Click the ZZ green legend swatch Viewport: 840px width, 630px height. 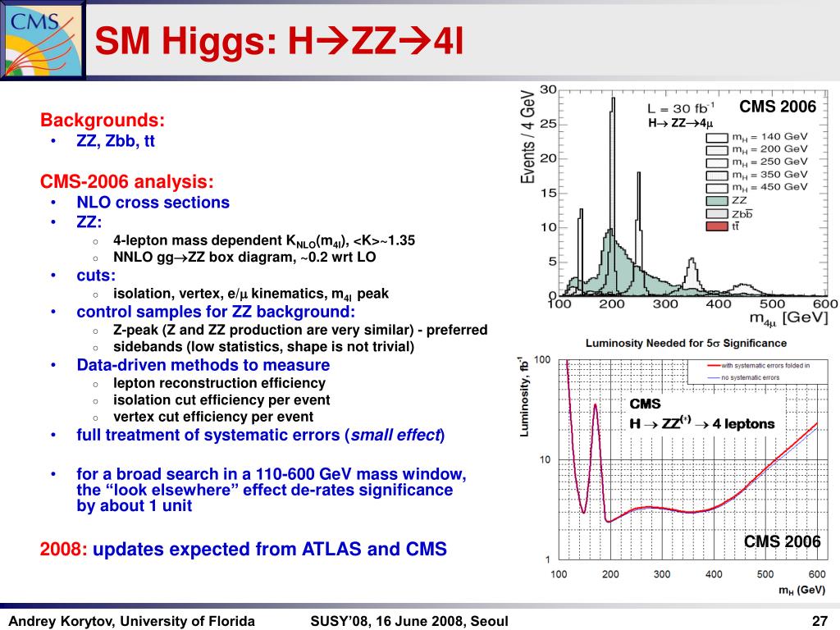click(x=716, y=201)
